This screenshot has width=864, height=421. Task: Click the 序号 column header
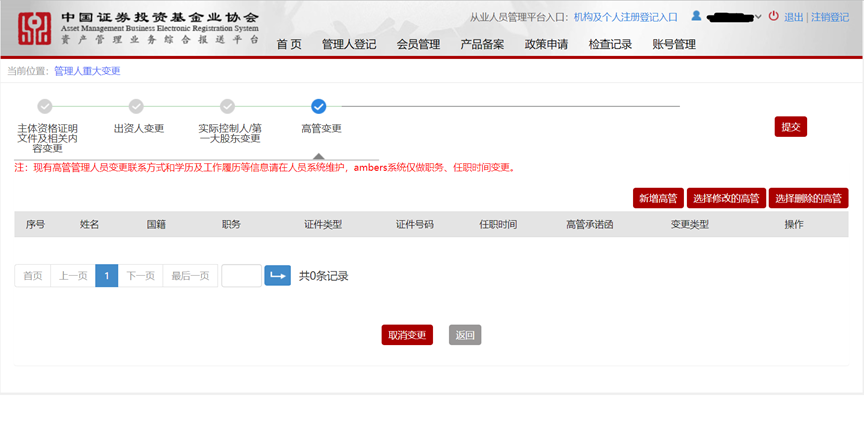click(35, 224)
